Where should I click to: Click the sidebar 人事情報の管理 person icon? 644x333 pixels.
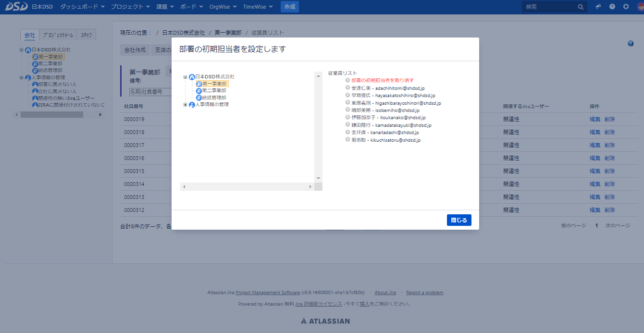[28, 78]
